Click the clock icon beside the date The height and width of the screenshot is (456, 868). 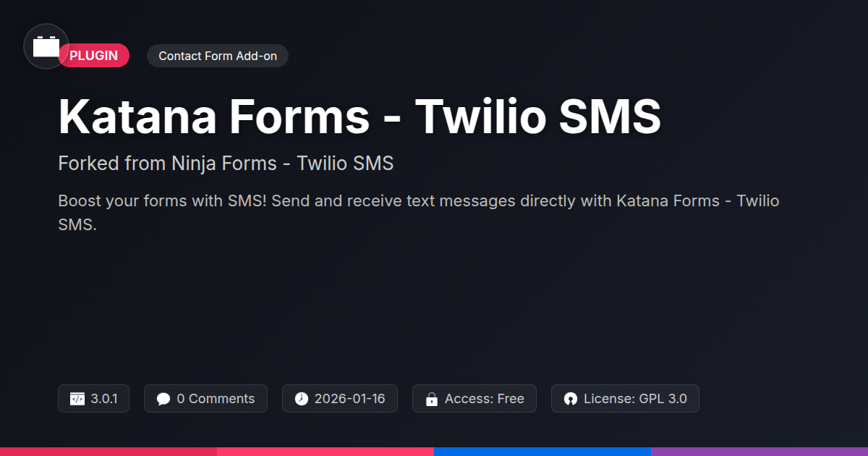pyautogui.click(x=302, y=399)
